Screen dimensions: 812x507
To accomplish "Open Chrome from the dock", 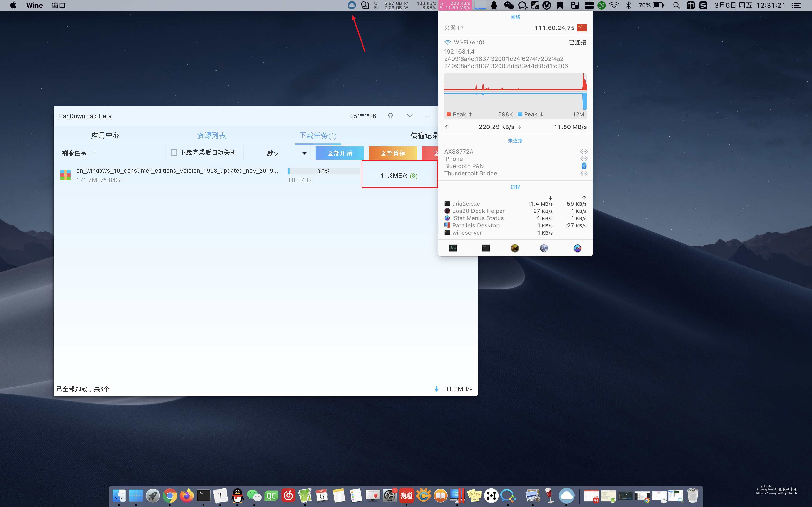I will coord(170,495).
